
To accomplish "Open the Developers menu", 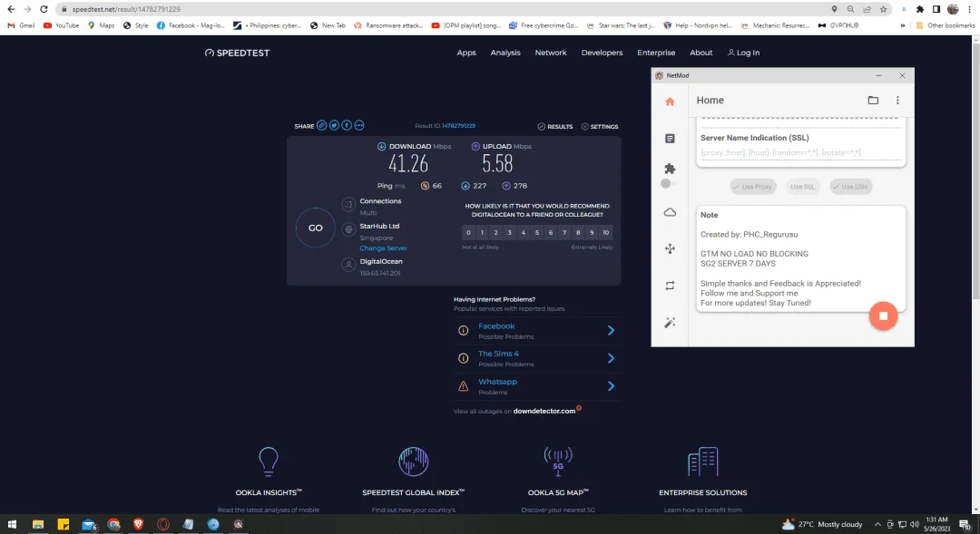I will [x=602, y=53].
